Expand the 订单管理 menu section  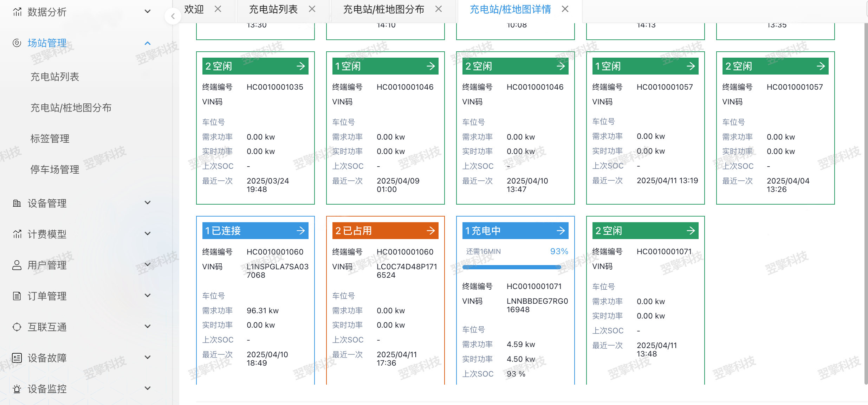coord(148,296)
